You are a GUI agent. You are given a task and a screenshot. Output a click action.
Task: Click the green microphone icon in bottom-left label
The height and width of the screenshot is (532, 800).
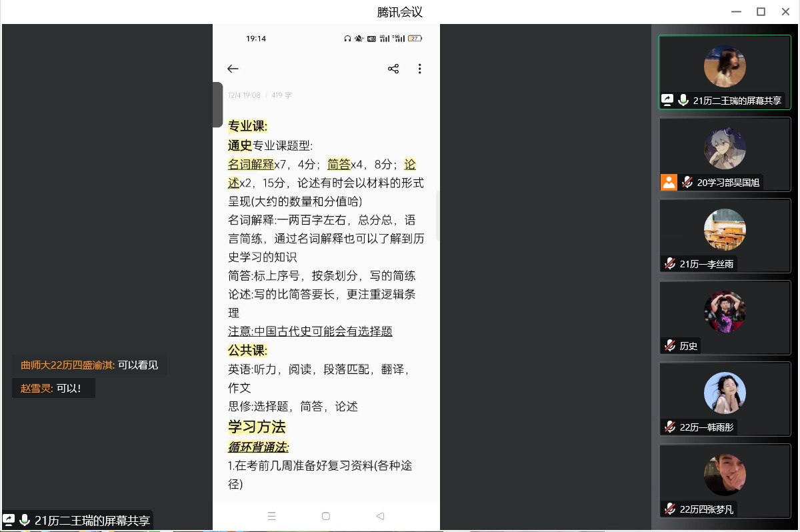click(25, 521)
